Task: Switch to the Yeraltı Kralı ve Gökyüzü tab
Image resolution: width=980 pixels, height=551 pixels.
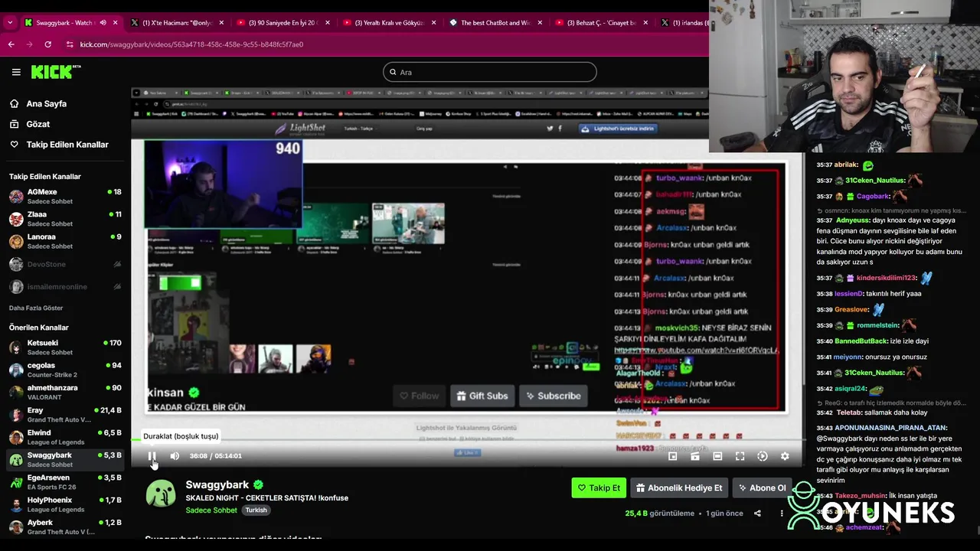Action: (389, 23)
